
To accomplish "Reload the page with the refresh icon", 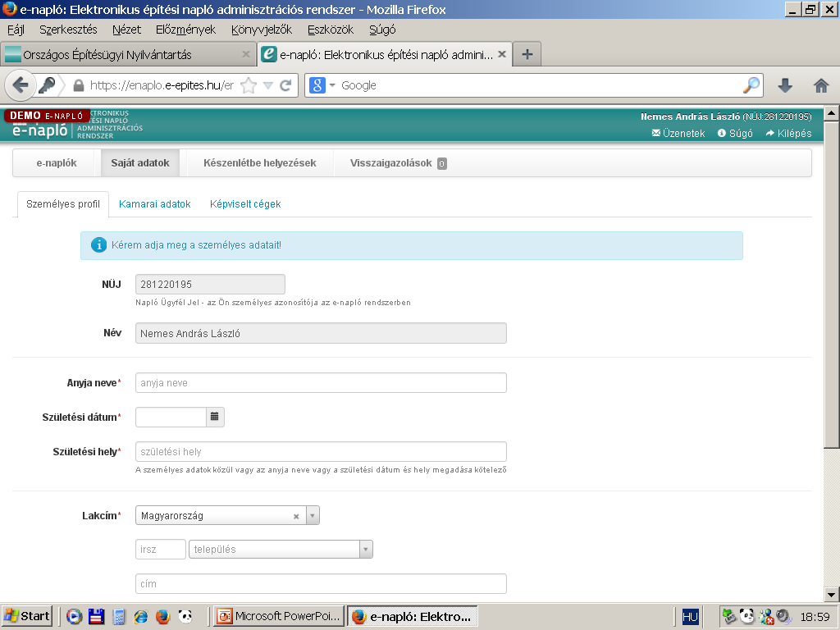I will (285, 85).
